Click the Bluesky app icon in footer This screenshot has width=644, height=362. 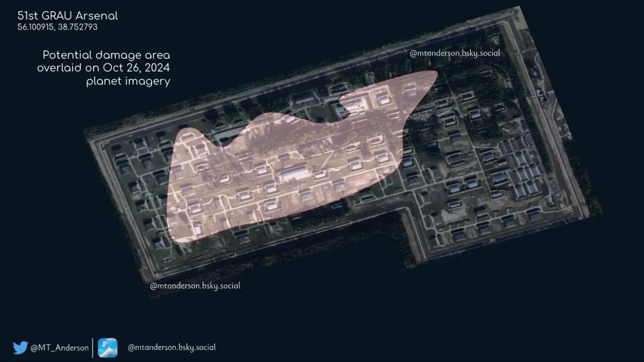108,348
